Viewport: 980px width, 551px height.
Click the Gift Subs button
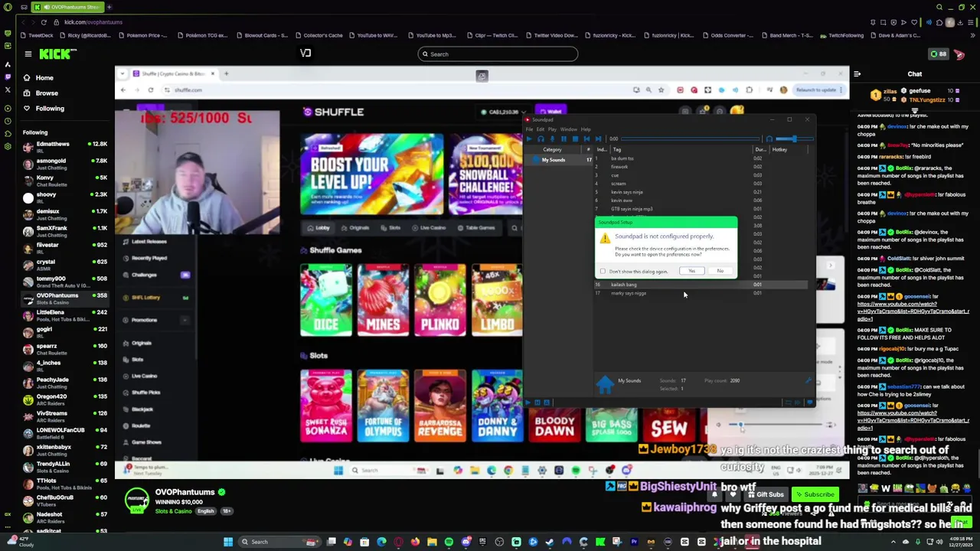[x=766, y=494]
